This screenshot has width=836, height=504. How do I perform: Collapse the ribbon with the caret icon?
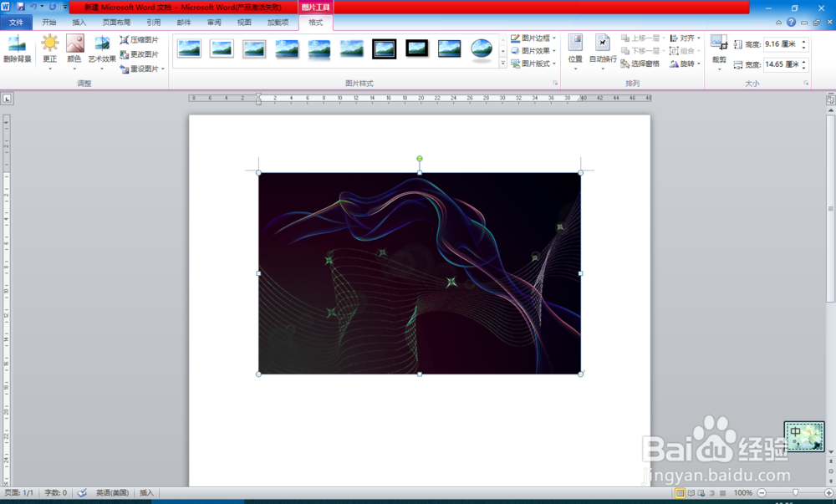[x=778, y=23]
